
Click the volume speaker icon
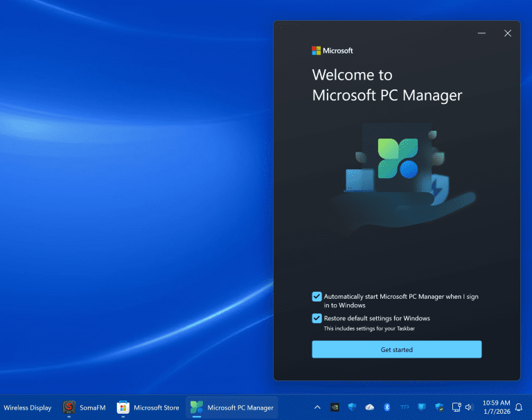coord(469,408)
